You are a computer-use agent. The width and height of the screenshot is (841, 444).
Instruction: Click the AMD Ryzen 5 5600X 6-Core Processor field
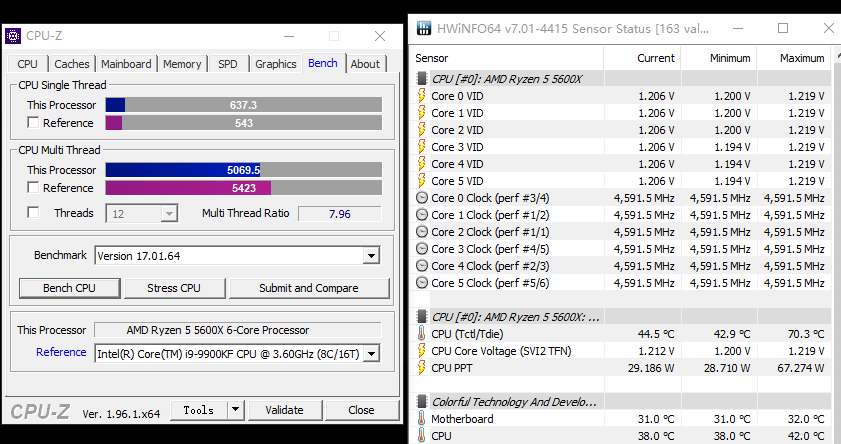238,330
